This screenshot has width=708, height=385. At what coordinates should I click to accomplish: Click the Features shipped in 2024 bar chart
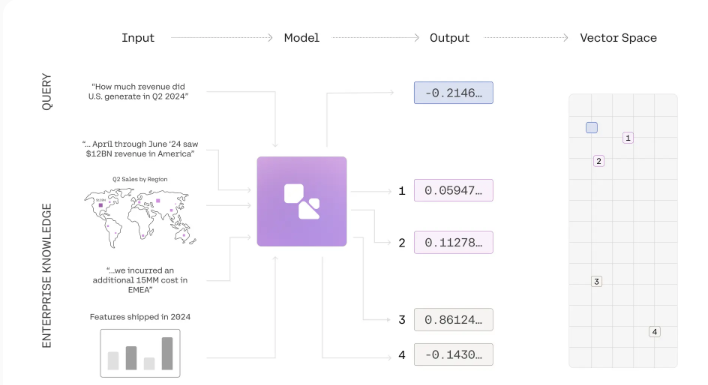(x=140, y=353)
